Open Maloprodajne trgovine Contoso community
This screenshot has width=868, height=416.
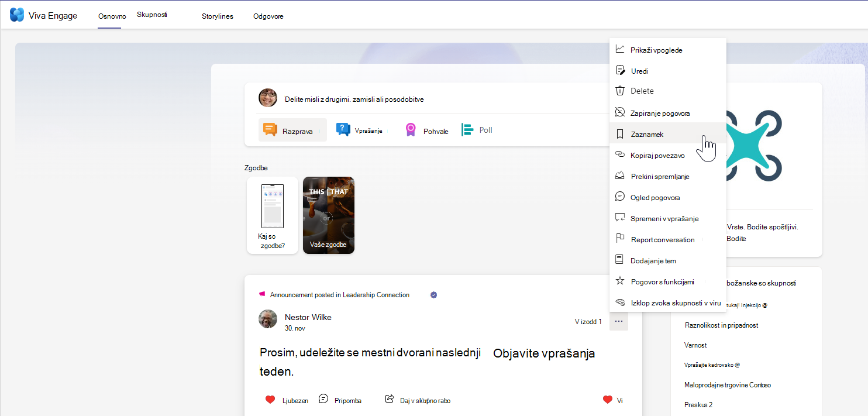(728, 385)
